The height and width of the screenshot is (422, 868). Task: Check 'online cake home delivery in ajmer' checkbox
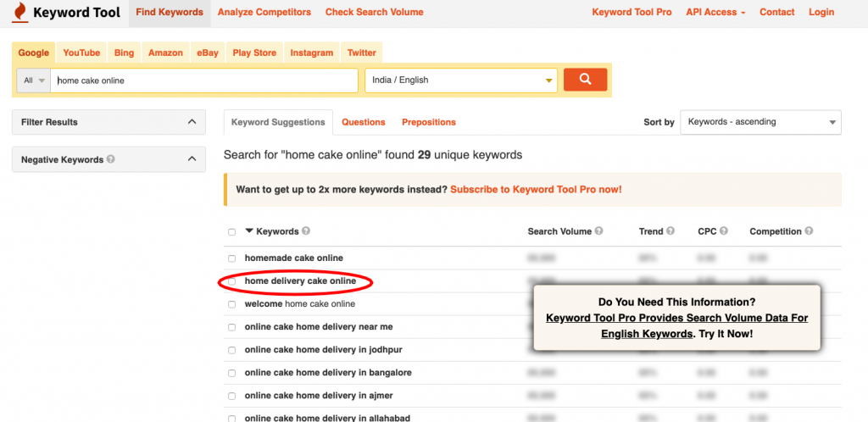pyautogui.click(x=232, y=396)
